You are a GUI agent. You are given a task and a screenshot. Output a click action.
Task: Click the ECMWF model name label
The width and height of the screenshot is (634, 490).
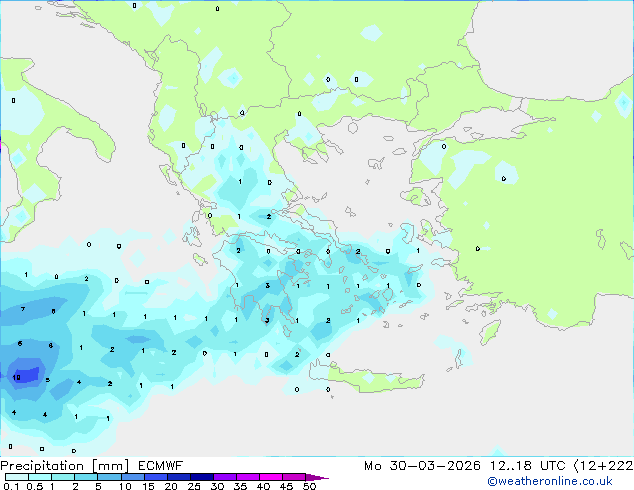tap(161, 466)
